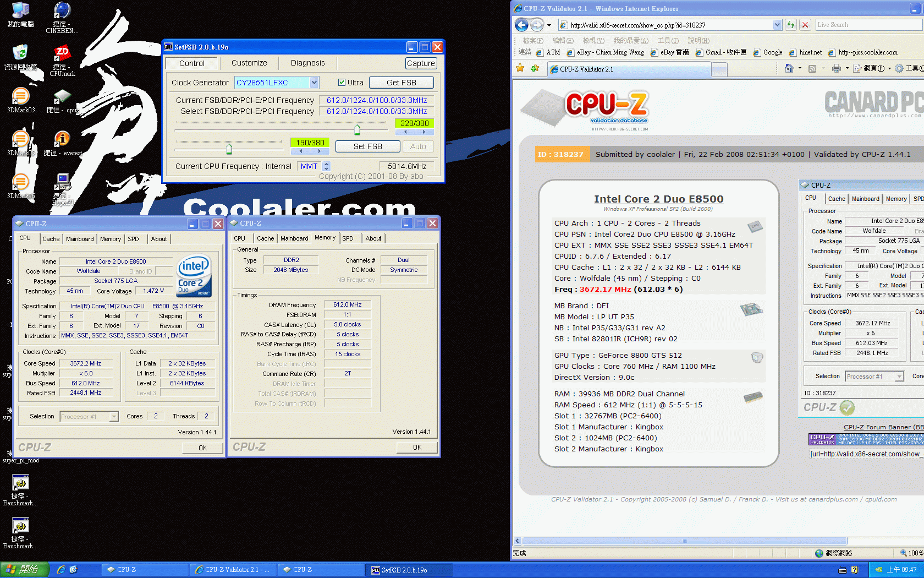Open the MMT stepper in SetFSB
924x578 pixels.
click(x=326, y=166)
